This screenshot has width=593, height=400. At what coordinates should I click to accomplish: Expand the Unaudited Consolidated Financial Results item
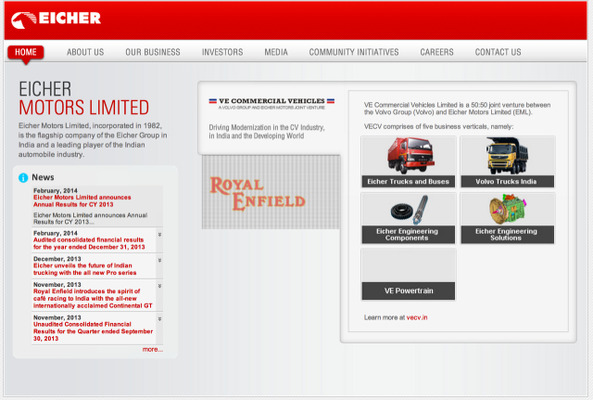[160, 319]
